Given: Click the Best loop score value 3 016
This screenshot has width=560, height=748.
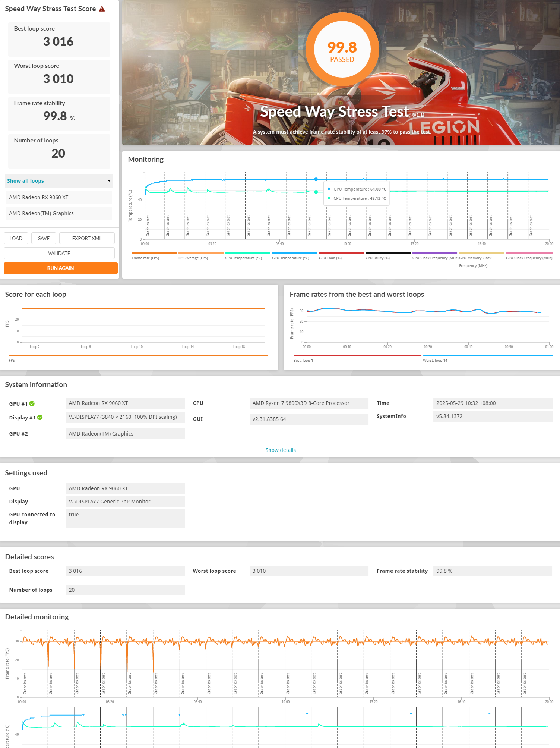Looking at the screenshot, I should [58, 42].
